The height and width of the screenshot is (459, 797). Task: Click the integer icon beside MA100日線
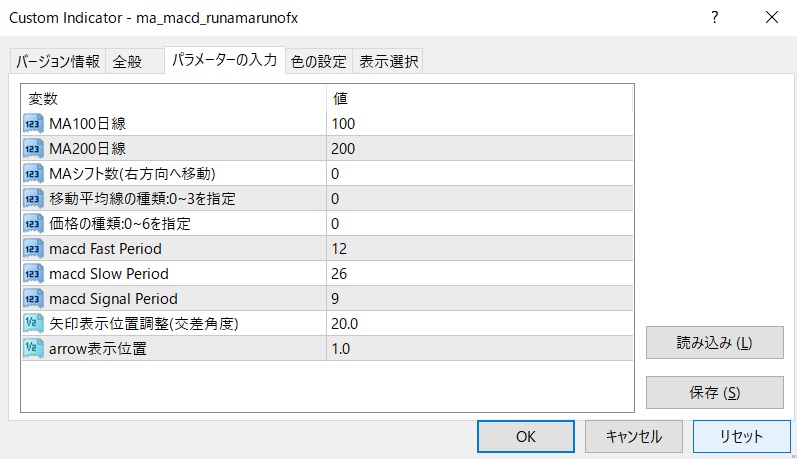click(33, 124)
